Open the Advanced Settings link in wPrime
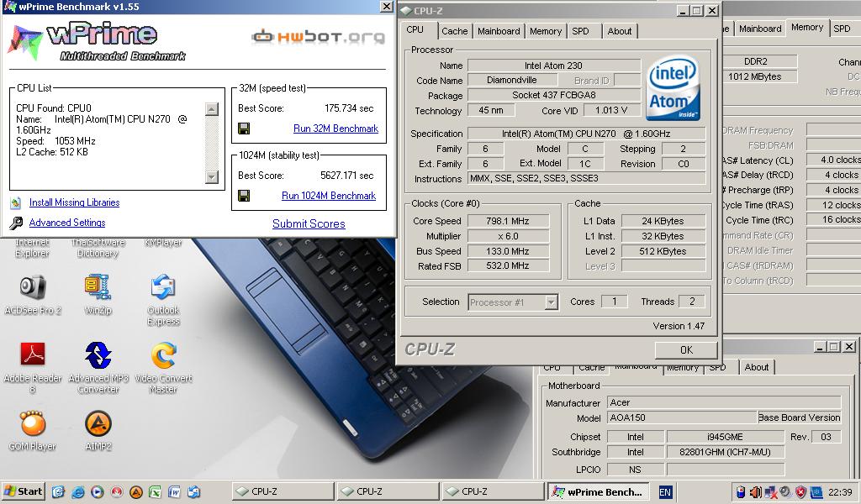 67,223
